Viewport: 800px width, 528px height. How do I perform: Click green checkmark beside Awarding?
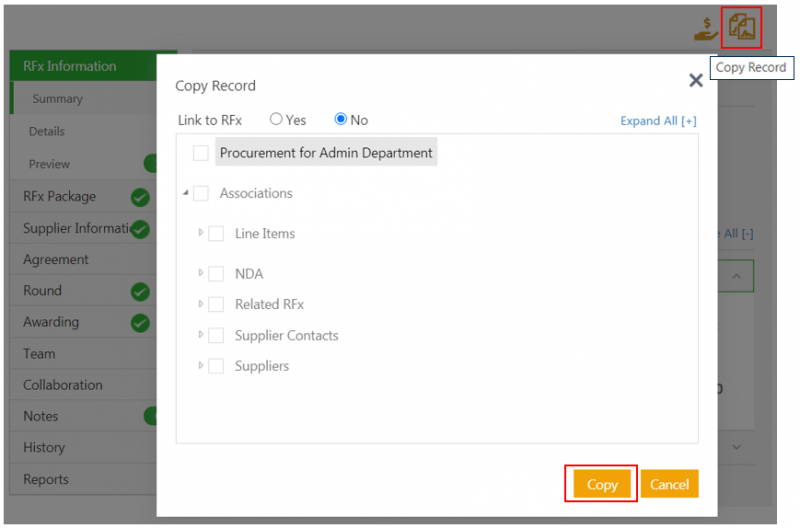click(x=141, y=323)
